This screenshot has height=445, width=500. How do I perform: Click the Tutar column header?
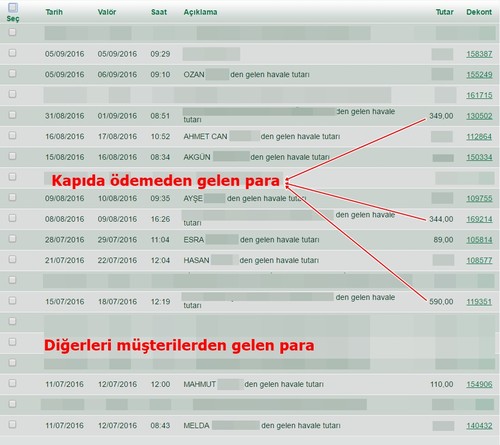point(445,12)
